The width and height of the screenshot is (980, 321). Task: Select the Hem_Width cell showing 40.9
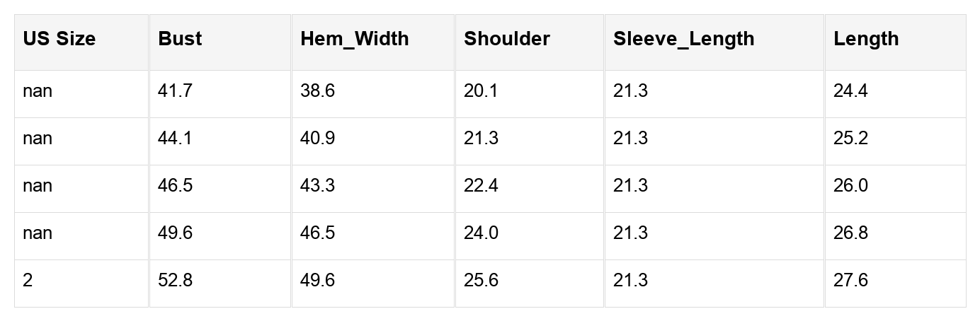tap(317, 139)
